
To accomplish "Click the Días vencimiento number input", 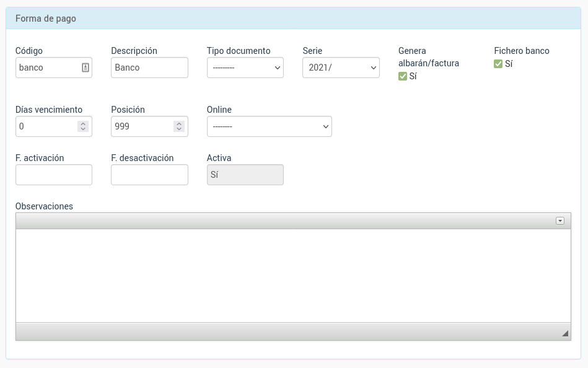I will 54,126.
